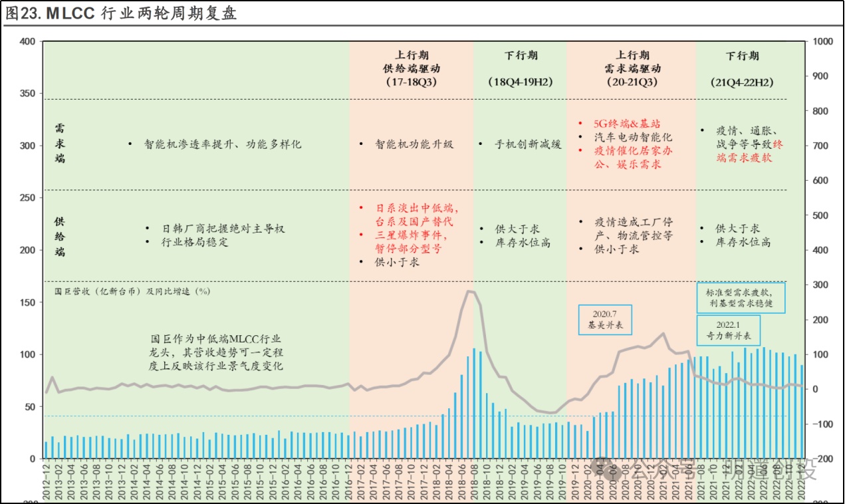Select the 2020.7 基美并表 annotation box
845x504 pixels.
tap(604, 320)
